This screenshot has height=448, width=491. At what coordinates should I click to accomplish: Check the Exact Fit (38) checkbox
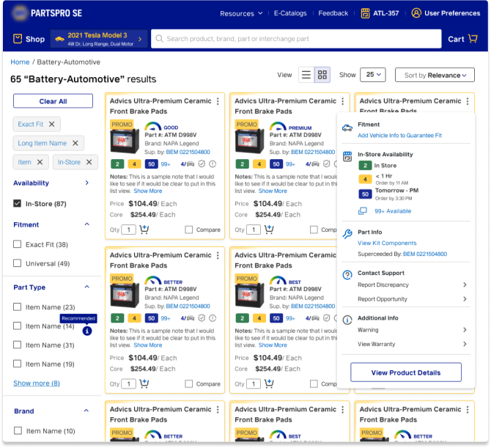pos(18,244)
